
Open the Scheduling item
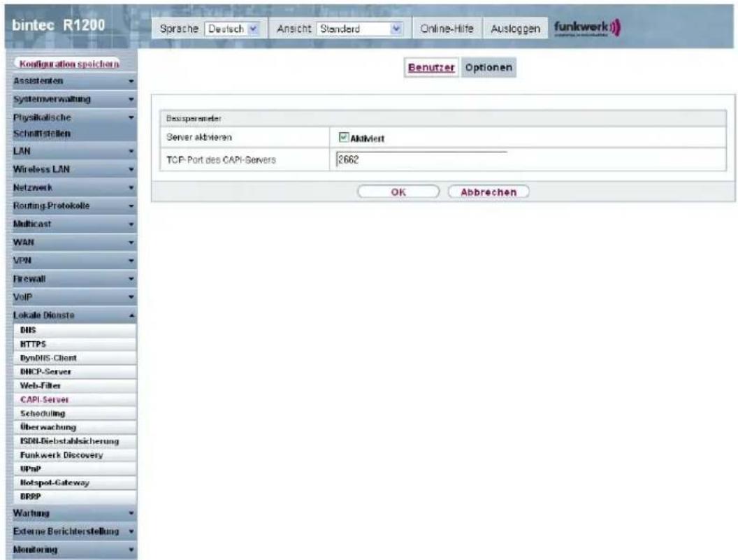(75, 413)
